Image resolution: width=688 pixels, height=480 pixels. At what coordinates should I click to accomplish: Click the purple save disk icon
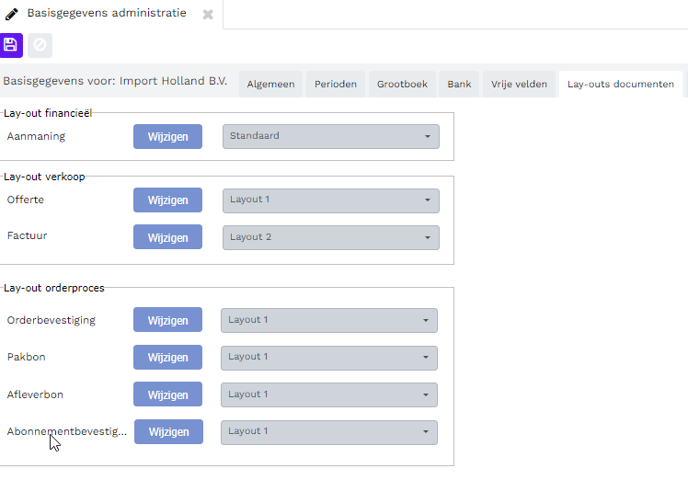pyautogui.click(x=11, y=45)
